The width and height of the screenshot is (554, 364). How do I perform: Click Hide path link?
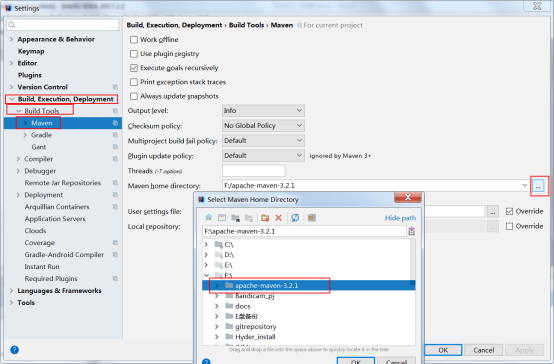pos(400,218)
